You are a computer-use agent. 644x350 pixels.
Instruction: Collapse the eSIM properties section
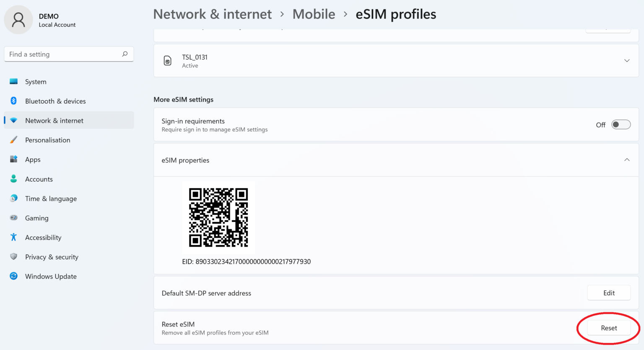coord(626,160)
